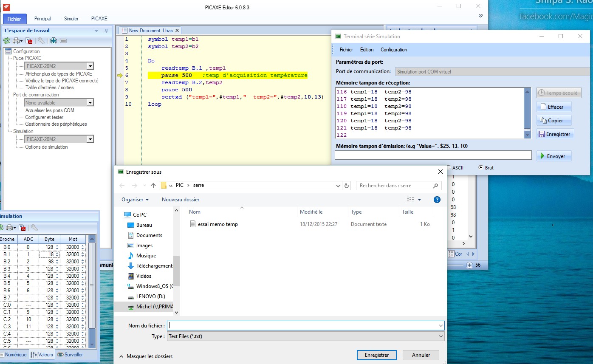Open the Type file format dropdown

(440, 336)
